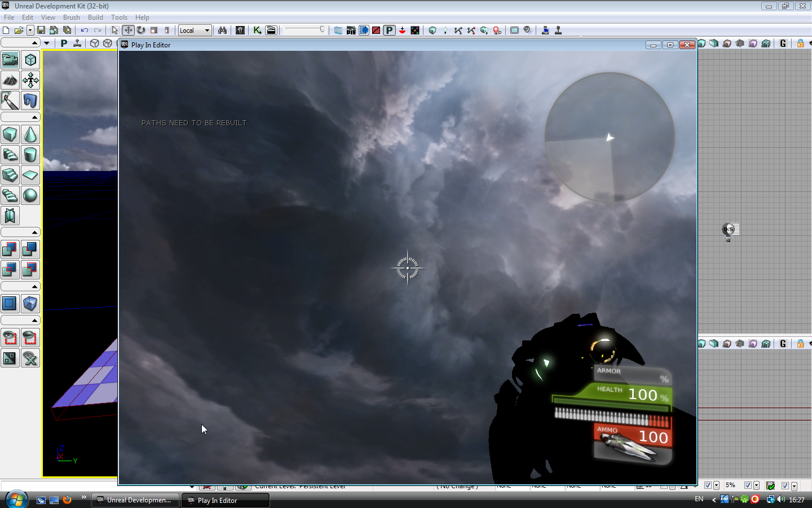Build all with the red bulb icon

pyautogui.click(x=497, y=30)
